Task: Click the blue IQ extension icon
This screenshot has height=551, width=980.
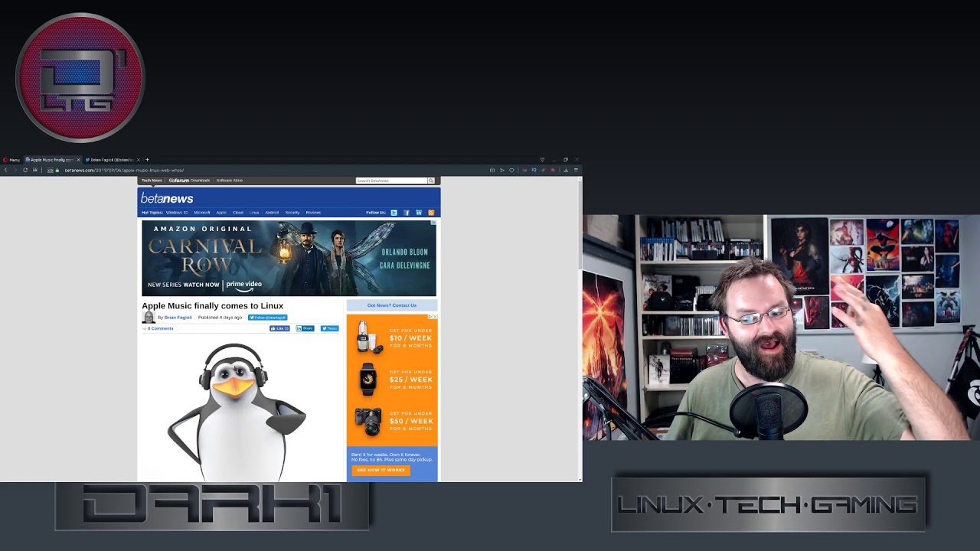Action: coord(534,170)
